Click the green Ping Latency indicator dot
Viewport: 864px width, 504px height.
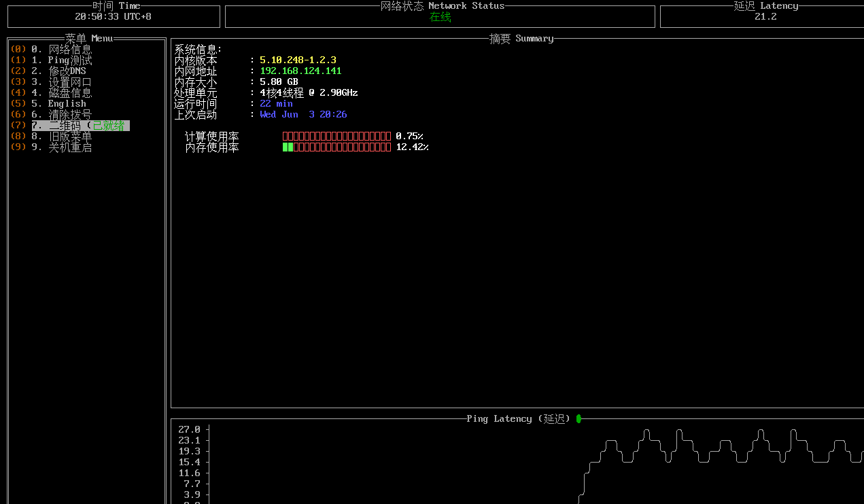pos(578,418)
